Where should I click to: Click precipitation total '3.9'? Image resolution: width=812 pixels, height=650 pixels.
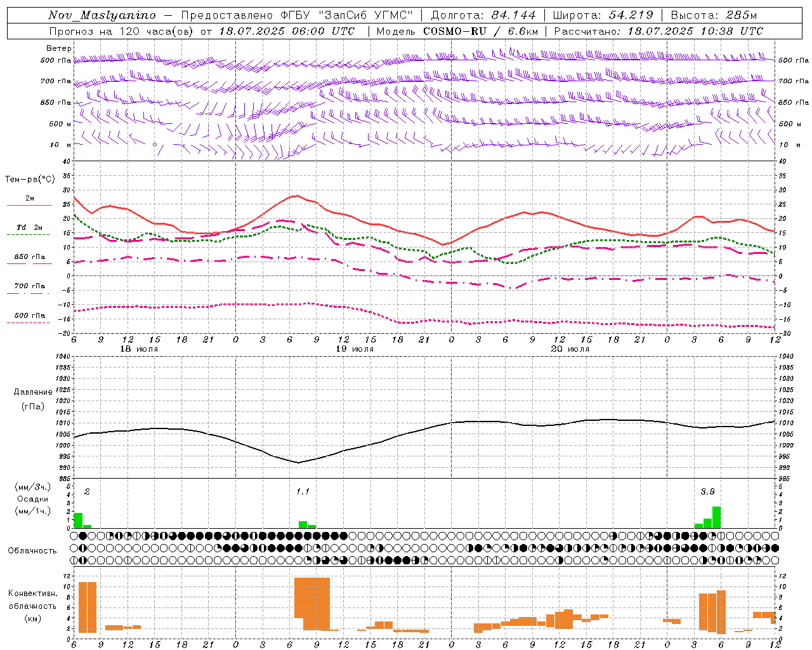(x=707, y=492)
